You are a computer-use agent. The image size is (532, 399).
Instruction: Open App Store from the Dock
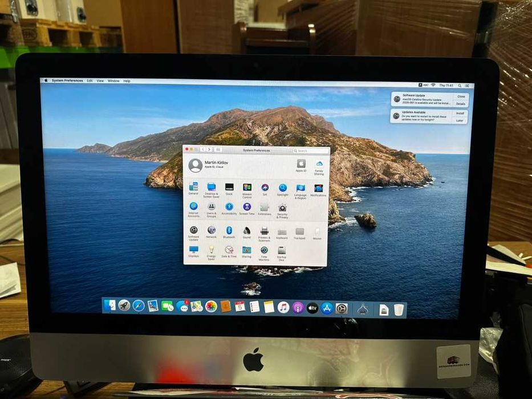(327, 308)
